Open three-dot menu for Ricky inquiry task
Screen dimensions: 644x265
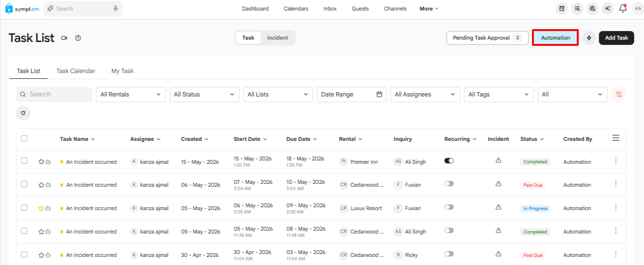(x=616, y=254)
